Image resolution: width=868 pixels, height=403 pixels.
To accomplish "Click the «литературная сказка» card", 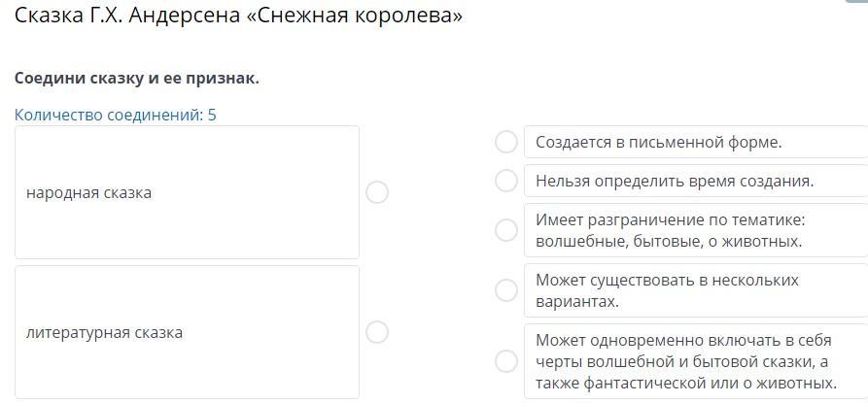I will 187,332.
